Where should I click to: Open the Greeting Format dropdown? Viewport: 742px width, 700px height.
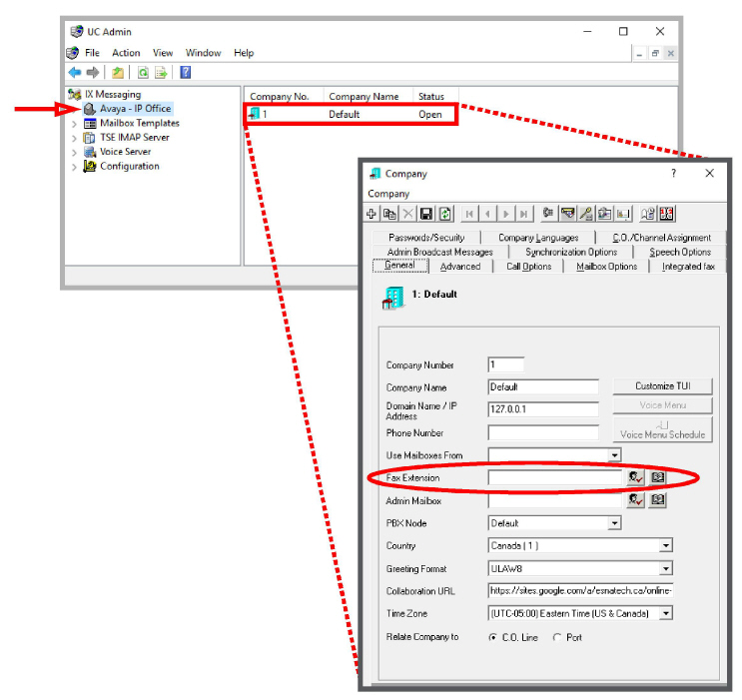666,568
